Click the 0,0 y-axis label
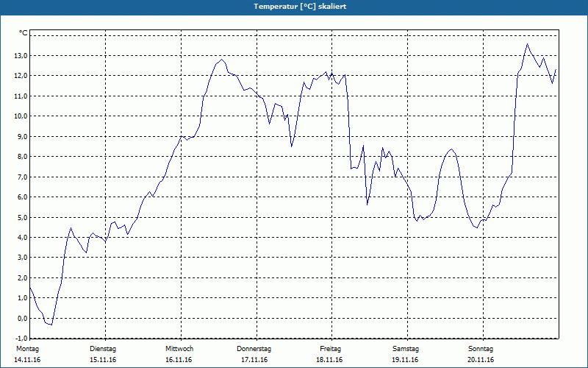This screenshot has height=368, width=588. click(23, 318)
